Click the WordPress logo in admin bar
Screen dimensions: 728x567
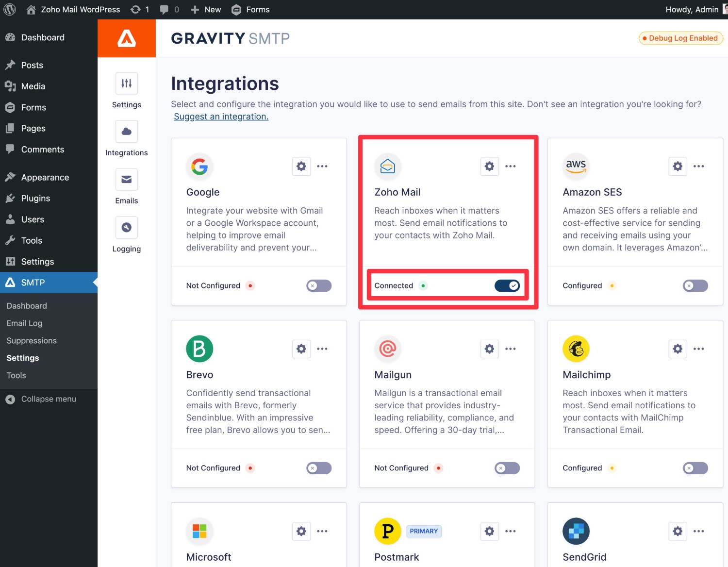point(10,10)
